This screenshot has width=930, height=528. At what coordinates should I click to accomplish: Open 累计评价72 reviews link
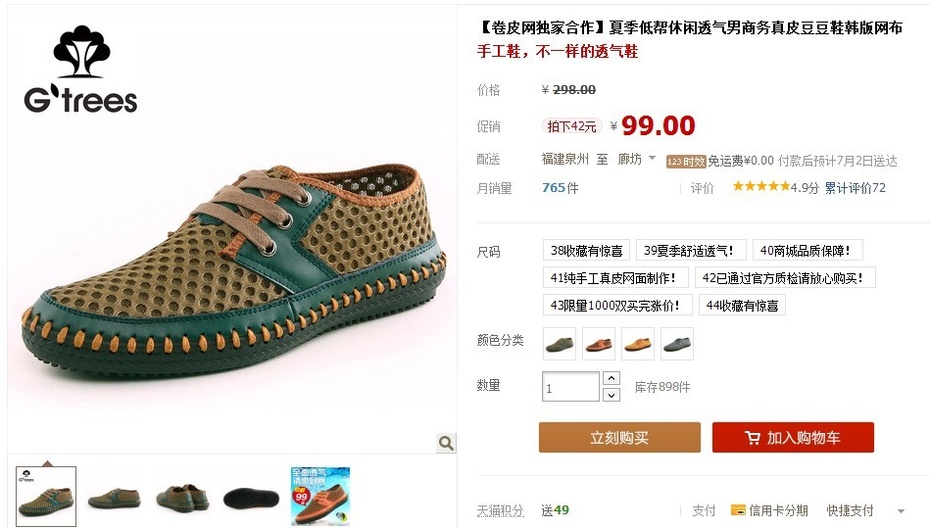coord(855,187)
